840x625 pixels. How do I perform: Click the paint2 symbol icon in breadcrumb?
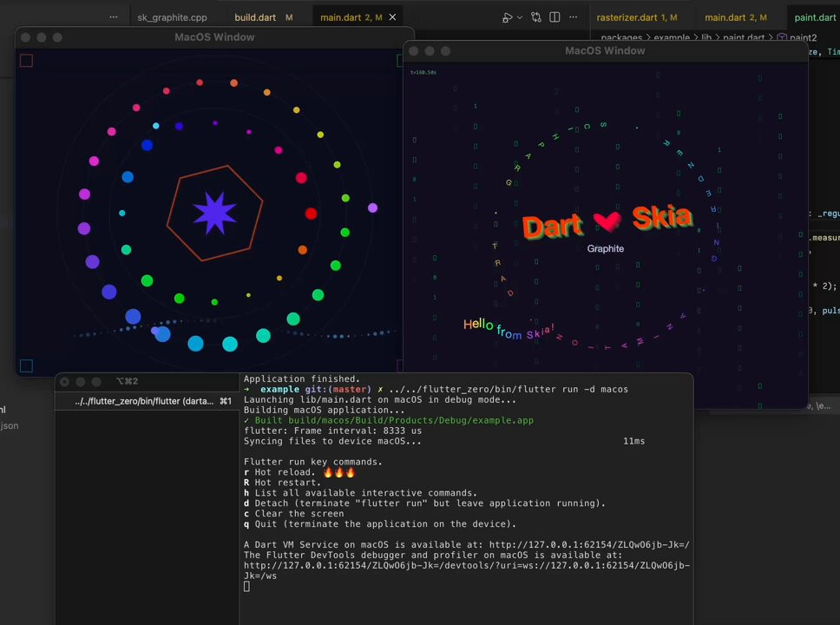tap(781, 38)
